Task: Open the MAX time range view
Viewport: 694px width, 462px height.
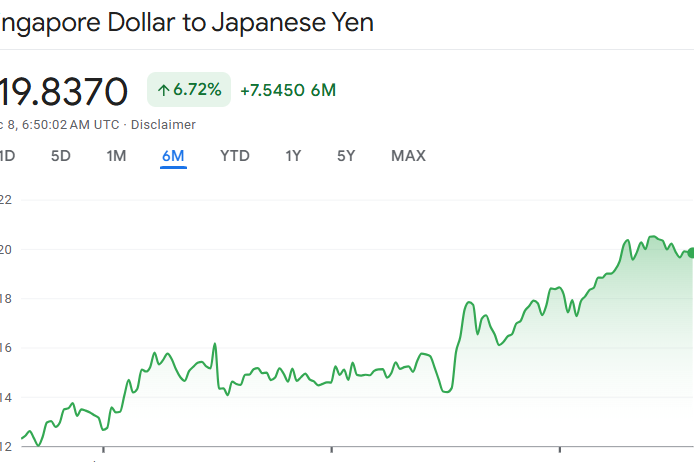Action: click(x=408, y=156)
